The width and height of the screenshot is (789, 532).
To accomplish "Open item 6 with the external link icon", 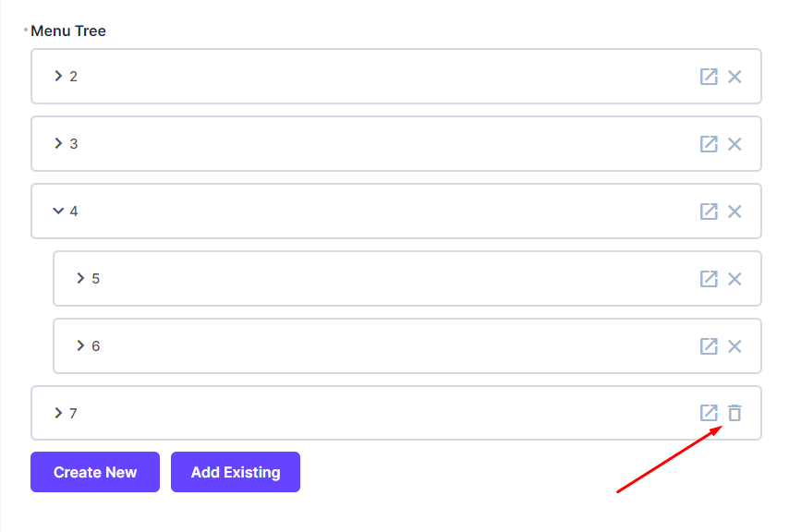I will (x=709, y=345).
